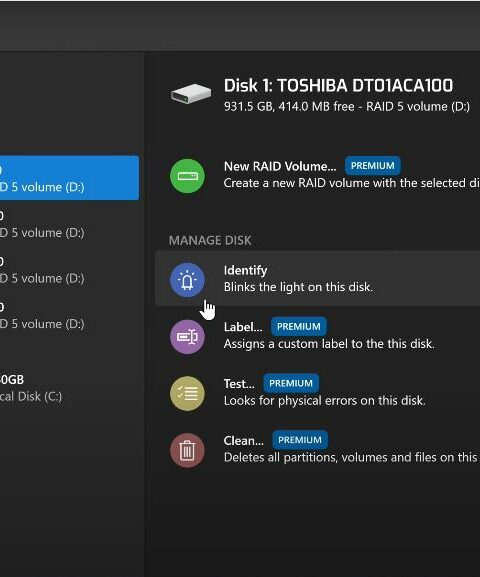This screenshot has width=480, height=577.
Task: Select the Local Disk (C:) entry in sidebar
Action: tap(70, 388)
